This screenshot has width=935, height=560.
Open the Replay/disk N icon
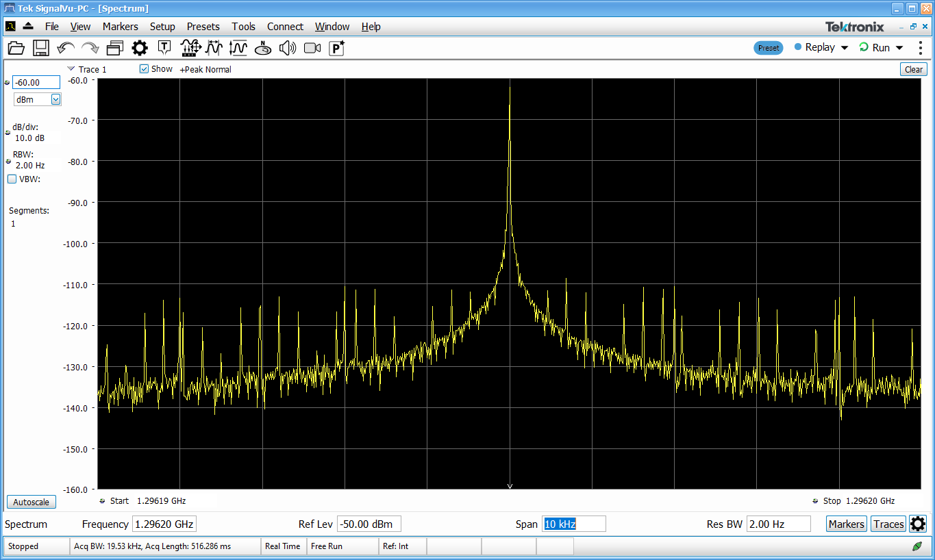[263, 48]
